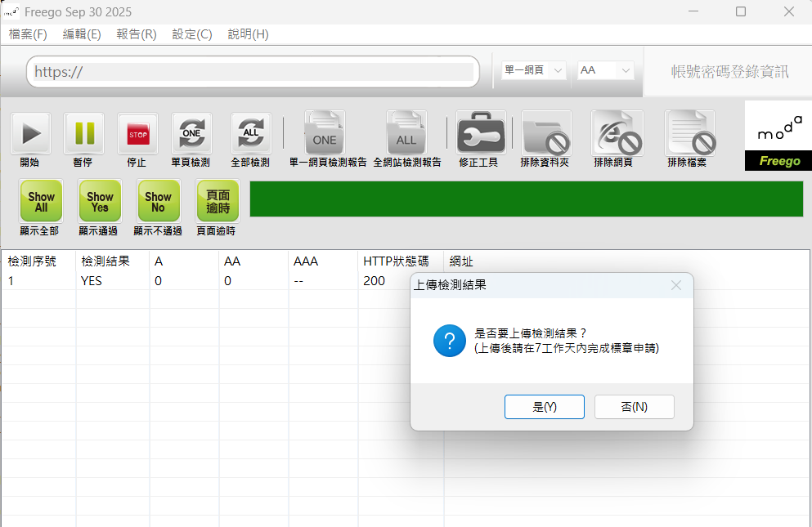Confirm upload with 是(Y) button
Screen dimensions: 812x527
[544, 407]
